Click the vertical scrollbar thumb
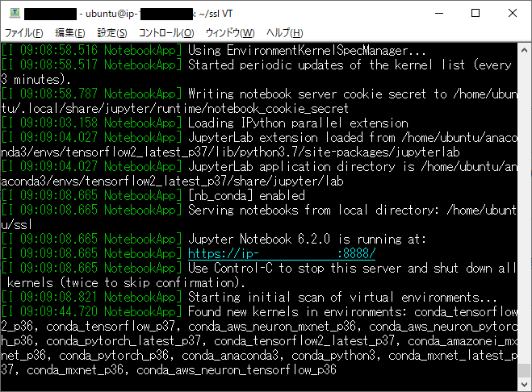This screenshot has height=392, width=532. point(524,370)
